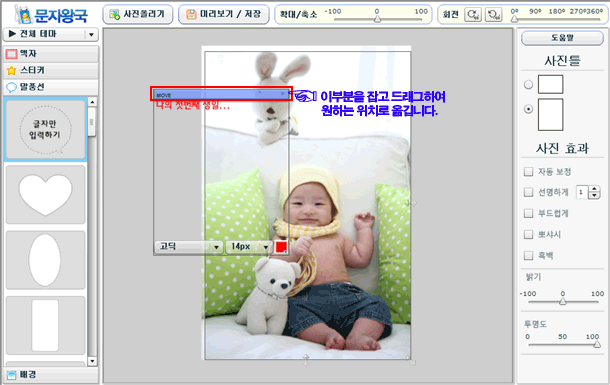Click the bubble list scroll up arrow
610x385 pixels.
92,102
